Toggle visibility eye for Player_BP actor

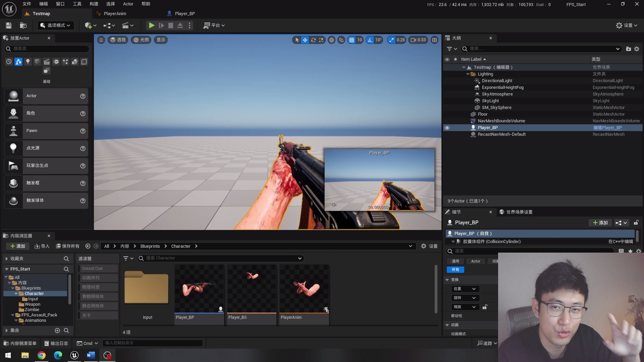pos(447,128)
